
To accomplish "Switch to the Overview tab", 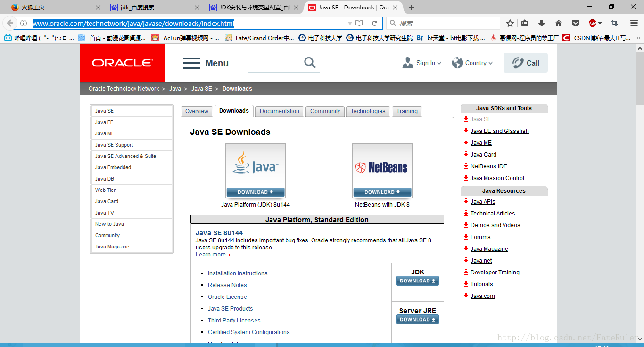I will tap(197, 111).
